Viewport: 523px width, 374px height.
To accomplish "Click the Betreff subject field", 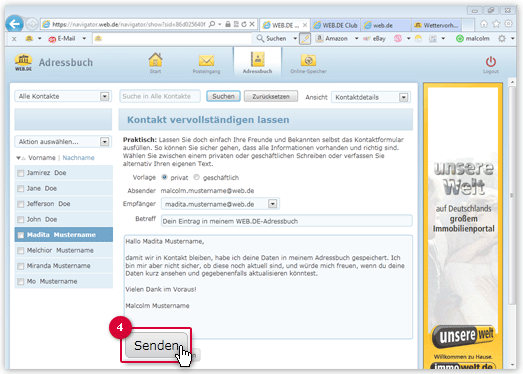I will tap(287, 221).
